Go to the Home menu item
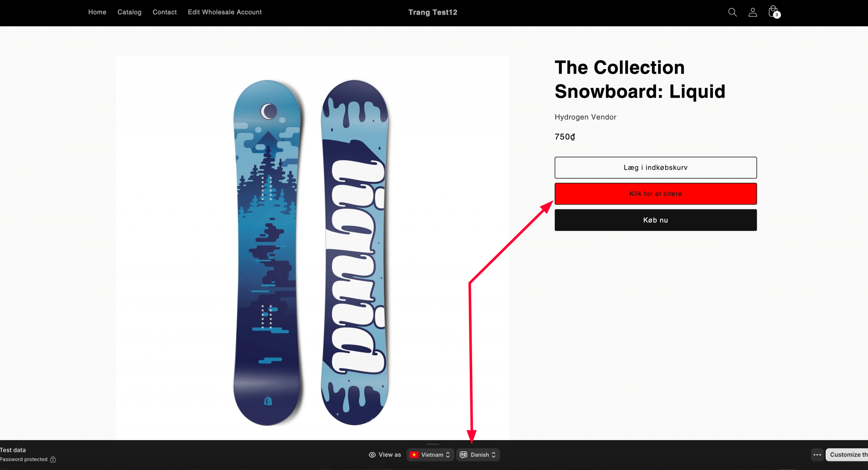The width and height of the screenshot is (868, 470). pos(97,12)
